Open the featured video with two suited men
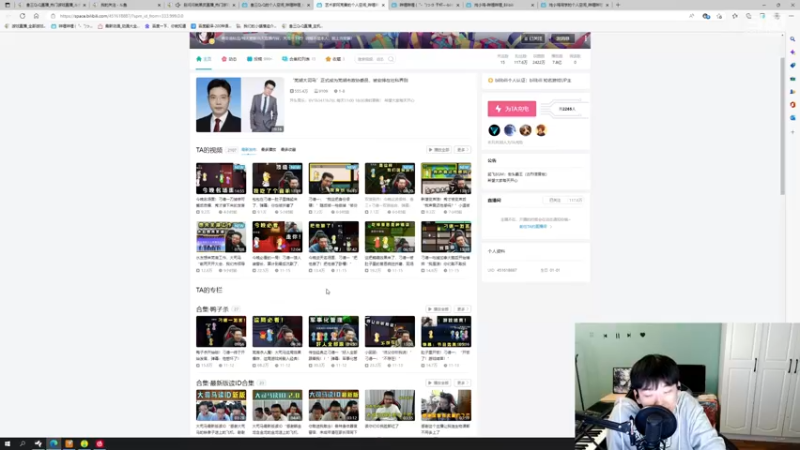Viewport: 800px width, 450px height. tap(240, 105)
